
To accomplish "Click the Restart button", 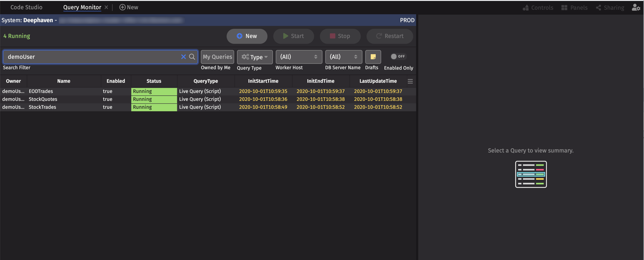I will point(390,36).
